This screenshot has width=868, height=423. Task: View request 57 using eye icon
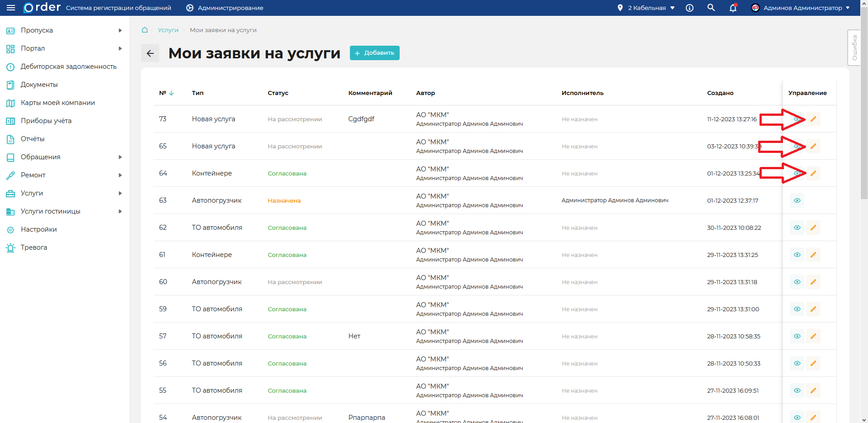click(797, 336)
